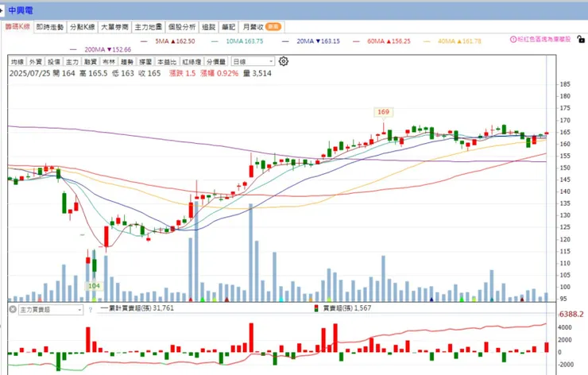The width and height of the screenshot is (588, 375).
Task: Click the 10MA 163.75 legend
Action: [237, 41]
